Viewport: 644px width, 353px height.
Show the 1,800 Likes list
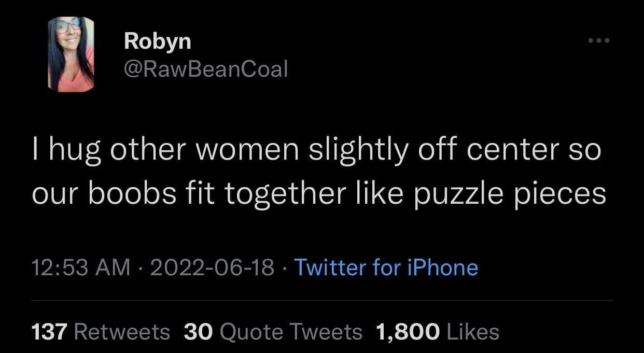[x=436, y=332]
